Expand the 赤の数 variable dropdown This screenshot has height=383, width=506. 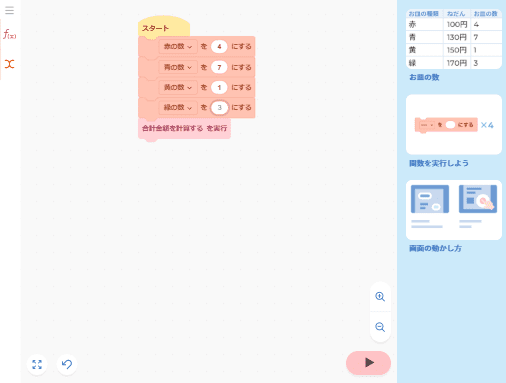point(178,47)
